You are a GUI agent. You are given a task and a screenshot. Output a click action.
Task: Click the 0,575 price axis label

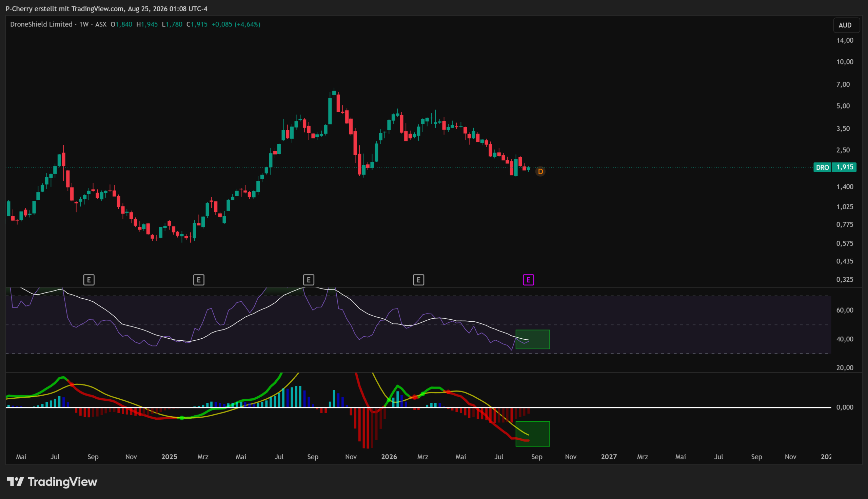(x=845, y=244)
